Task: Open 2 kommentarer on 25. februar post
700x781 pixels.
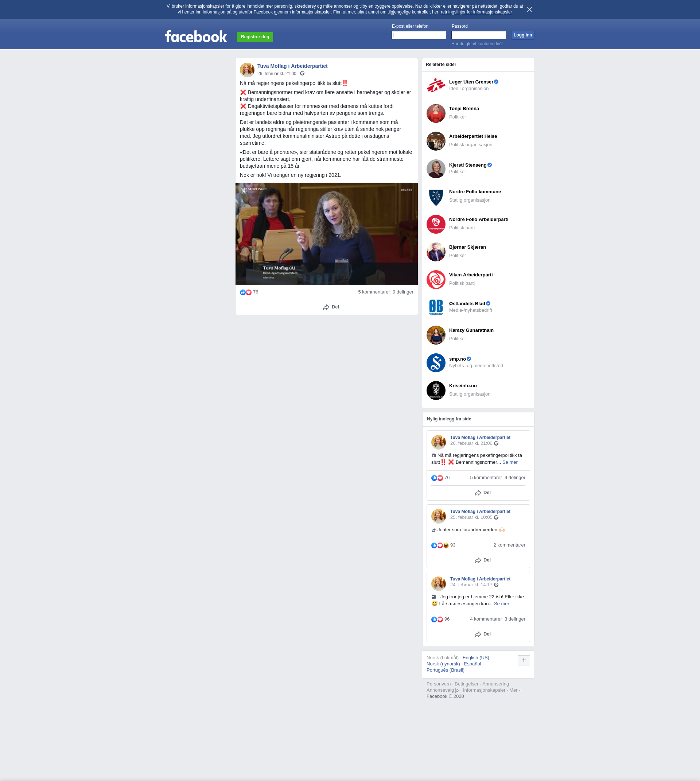Action: coord(509,545)
